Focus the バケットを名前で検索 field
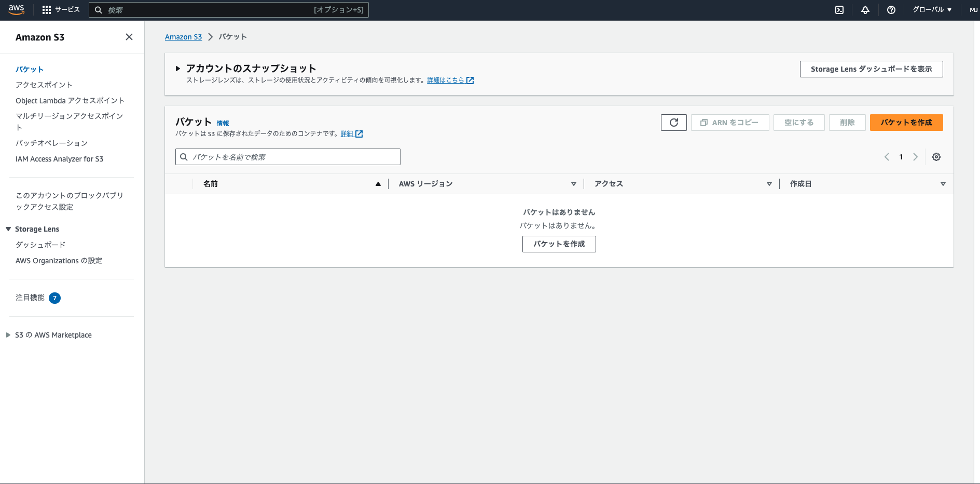This screenshot has width=980, height=484. coord(288,157)
